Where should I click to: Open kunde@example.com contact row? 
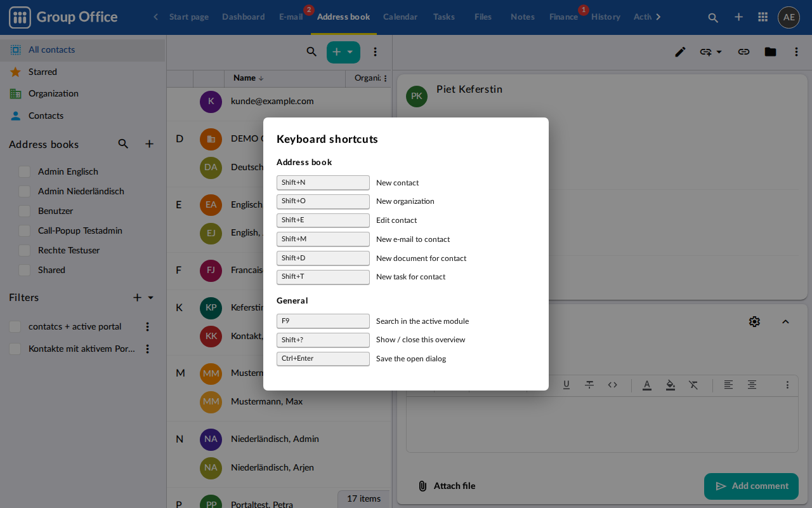pyautogui.click(x=279, y=101)
